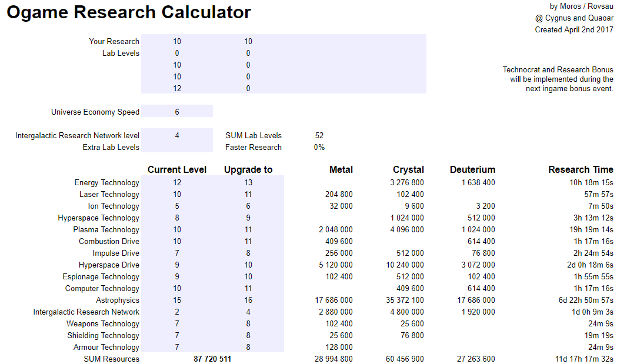This screenshot has width=617, height=364.
Task: Click Plasma Technology crystal cost 4 096 000
Action: click(407, 230)
